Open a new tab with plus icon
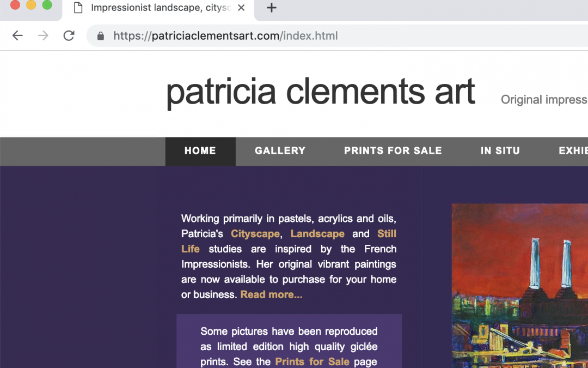The width and height of the screenshot is (588, 368). 272,8
